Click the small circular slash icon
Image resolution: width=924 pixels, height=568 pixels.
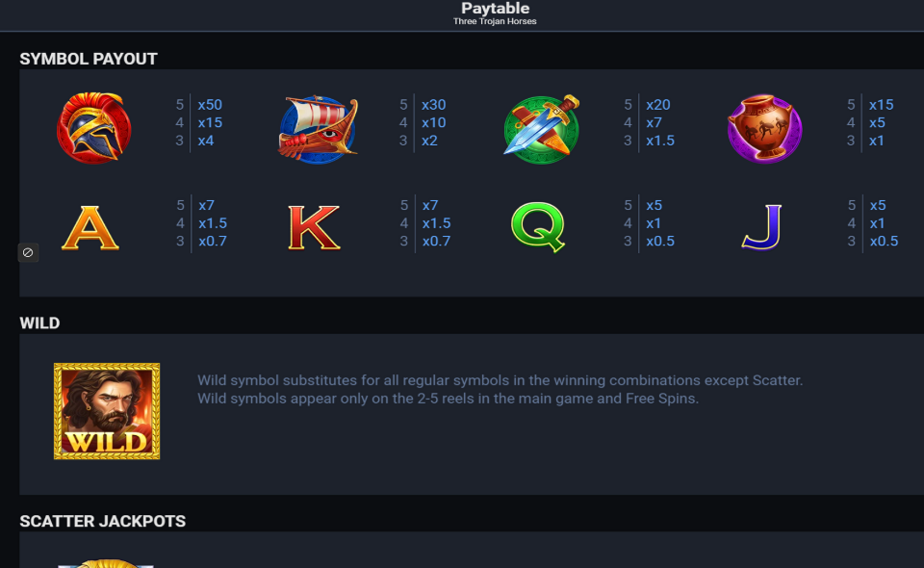28,253
